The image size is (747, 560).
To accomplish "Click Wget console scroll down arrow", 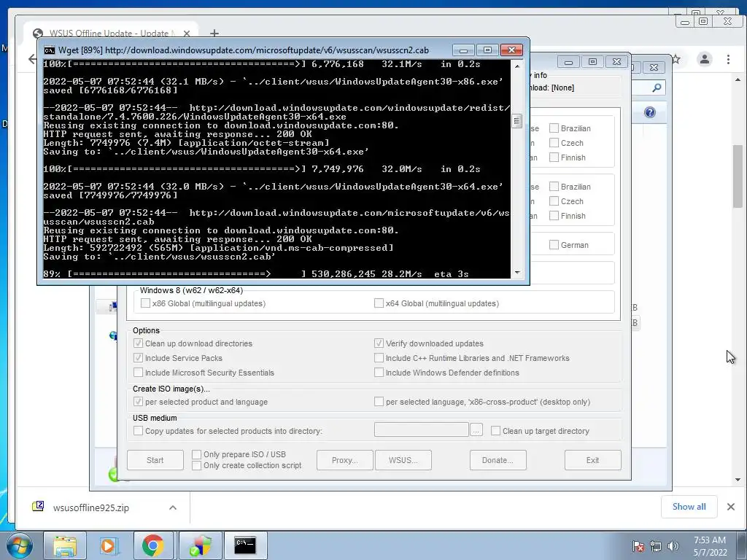I will (517, 273).
